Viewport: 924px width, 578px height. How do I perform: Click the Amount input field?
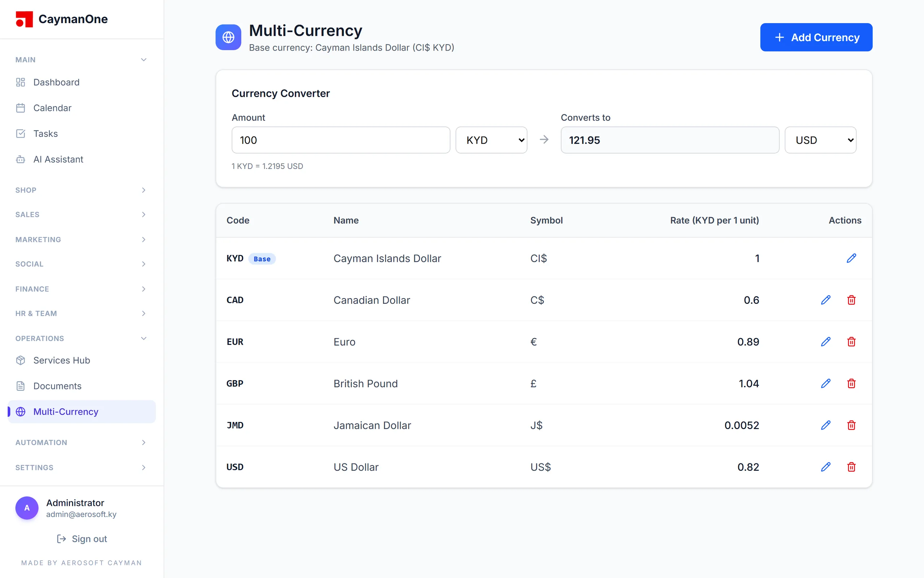click(341, 140)
